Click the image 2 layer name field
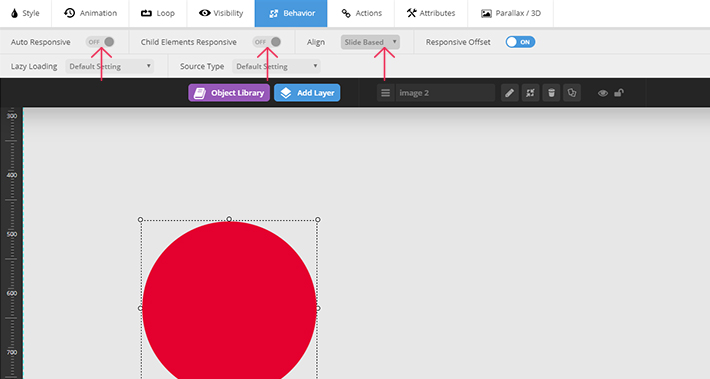 pos(446,93)
